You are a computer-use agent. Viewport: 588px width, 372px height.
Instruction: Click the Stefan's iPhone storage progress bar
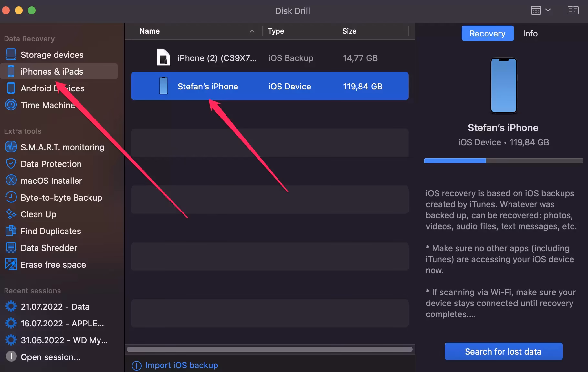point(503,160)
